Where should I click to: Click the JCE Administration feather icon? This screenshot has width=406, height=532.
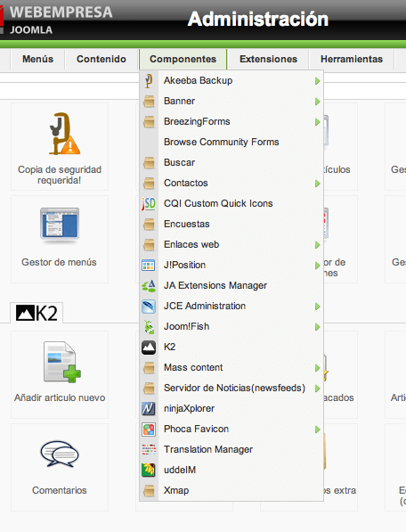(149, 307)
